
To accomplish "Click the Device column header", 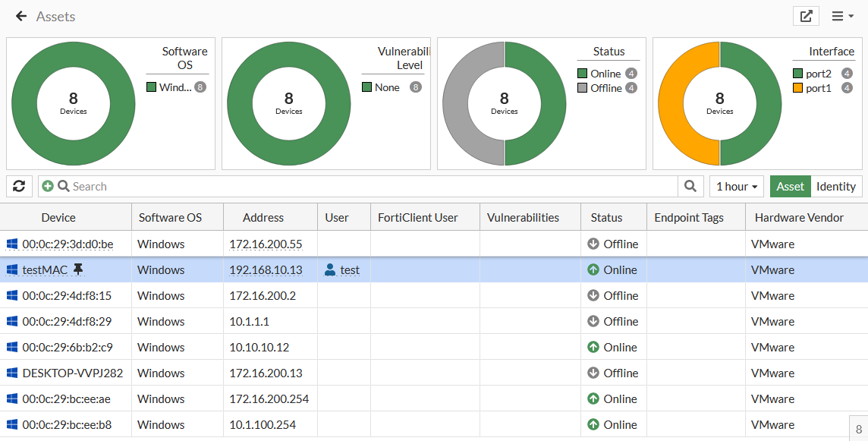I will point(59,217).
